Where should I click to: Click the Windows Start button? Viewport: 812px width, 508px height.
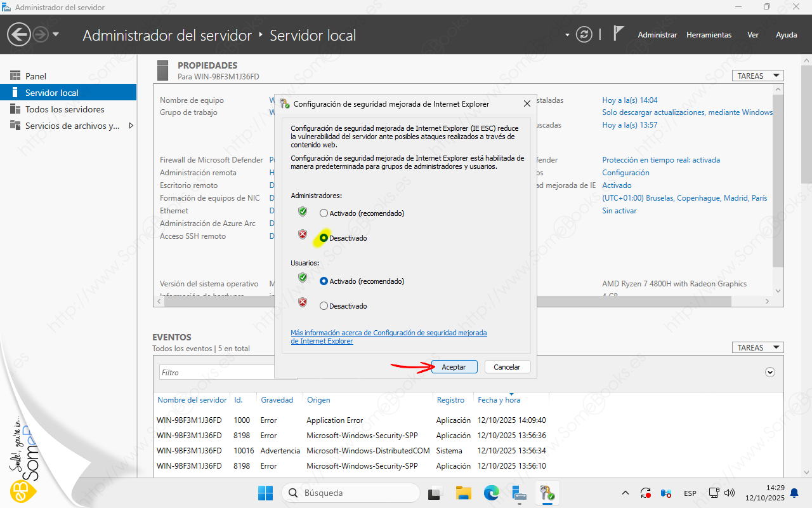265,493
